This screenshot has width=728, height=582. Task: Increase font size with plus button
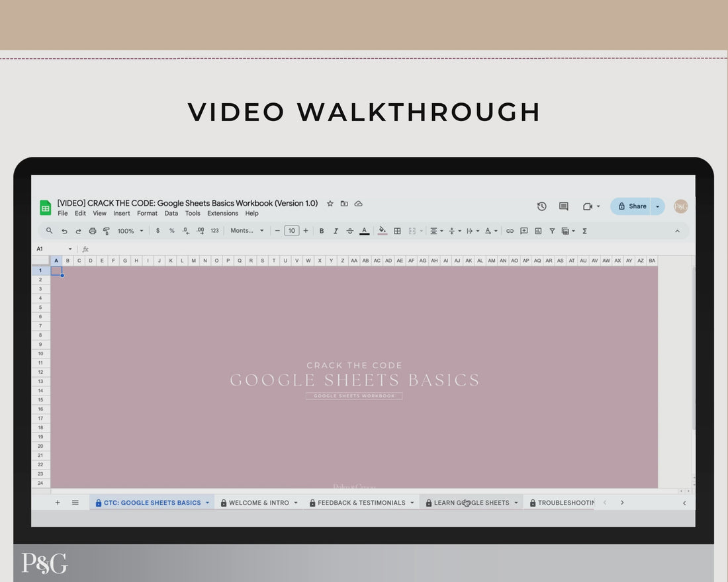coord(306,231)
